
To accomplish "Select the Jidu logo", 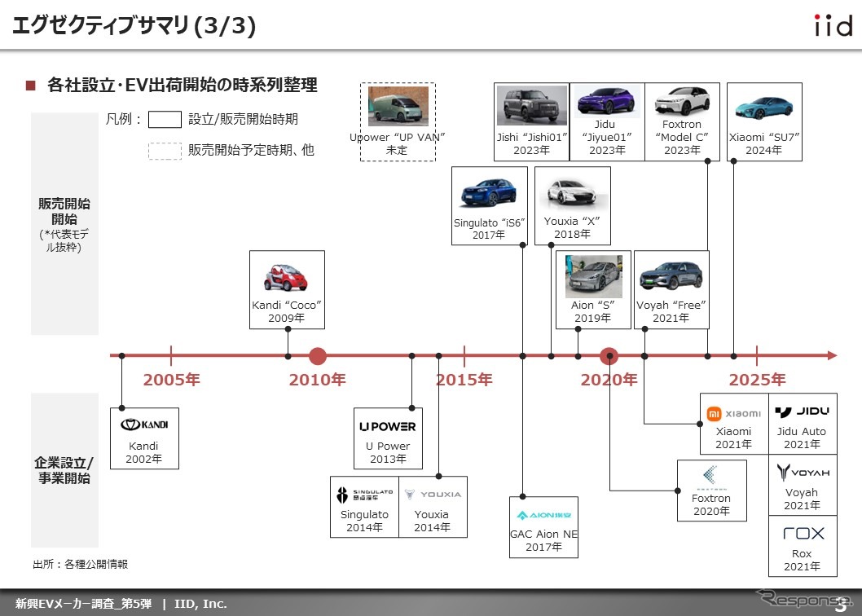I will (803, 412).
